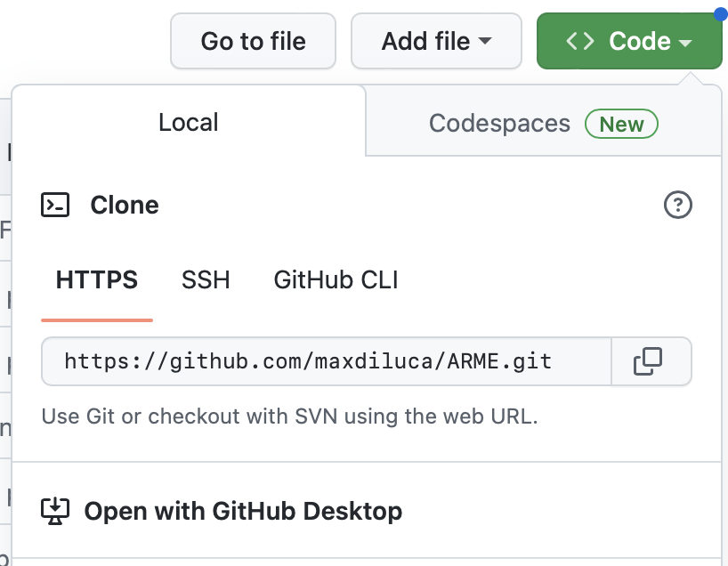Copy the clone URL to clipboard
The image size is (728, 566).
point(648,361)
